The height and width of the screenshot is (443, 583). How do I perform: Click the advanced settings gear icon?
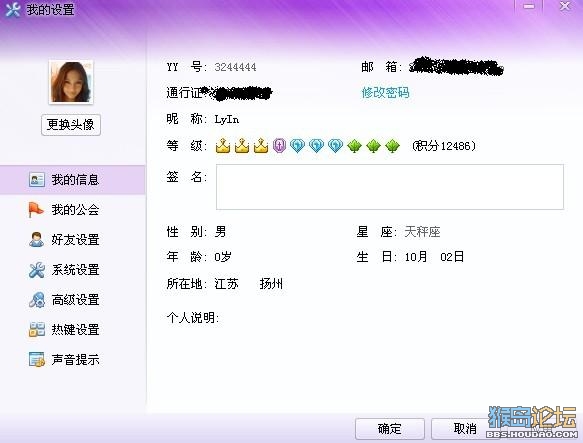coord(36,300)
